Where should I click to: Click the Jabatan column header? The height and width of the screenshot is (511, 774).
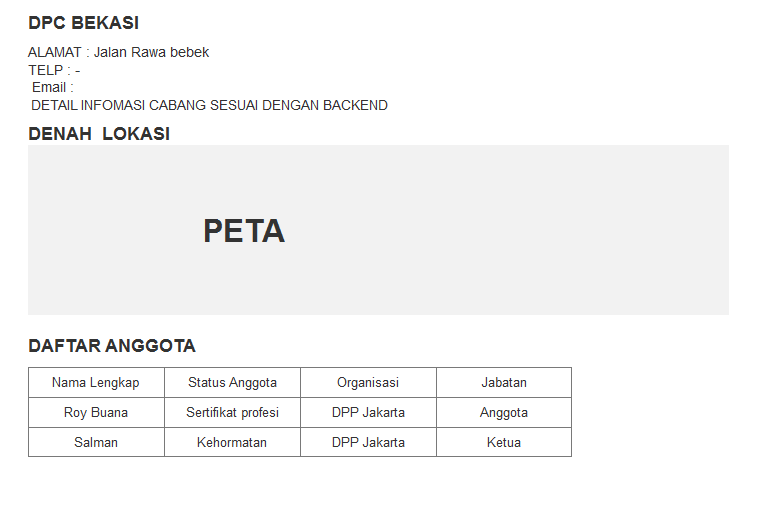pos(504,382)
